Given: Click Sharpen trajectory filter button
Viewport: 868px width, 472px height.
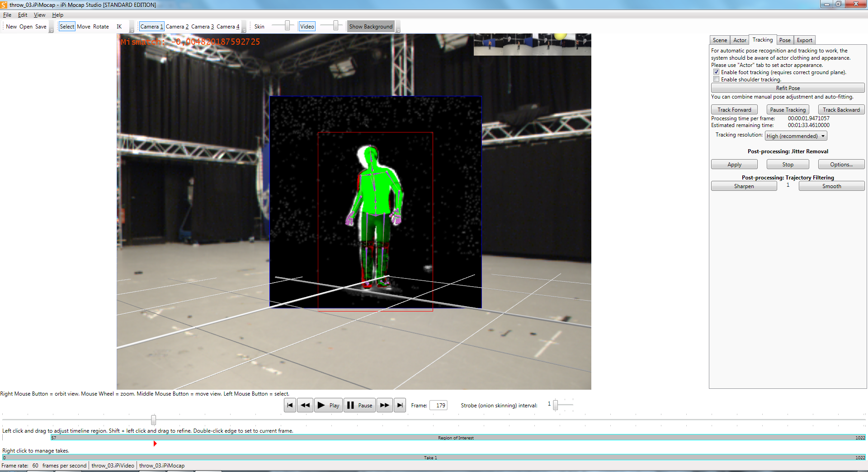Looking at the screenshot, I should tap(744, 186).
